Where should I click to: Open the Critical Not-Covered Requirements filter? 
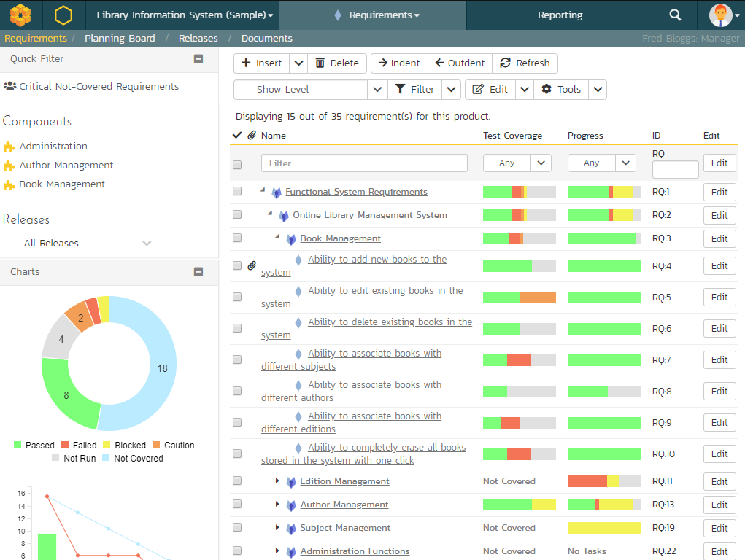coord(99,87)
